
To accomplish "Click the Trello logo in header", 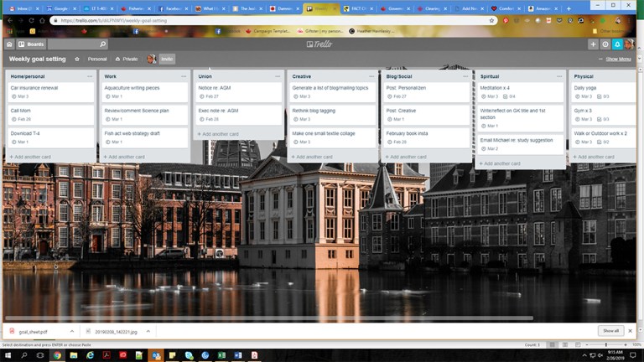I will coord(321,44).
